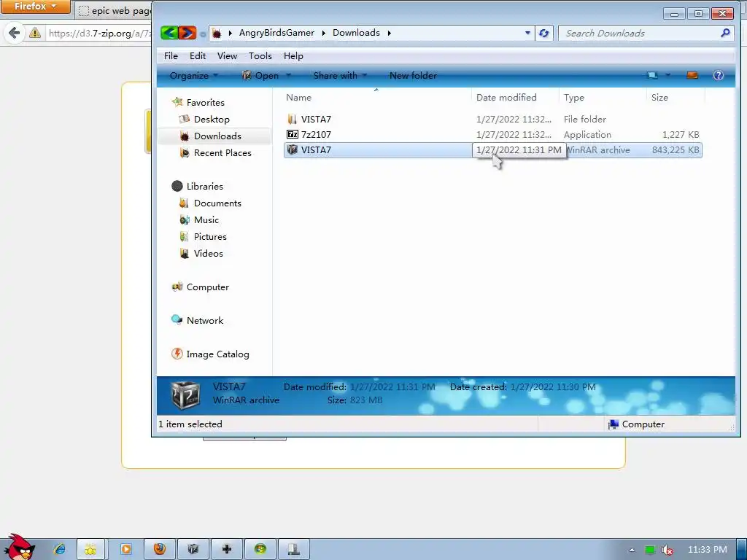Image resolution: width=747 pixels, height=560 pixels.
Task: Open the Share with dropdown
Action: click(340, 76)
